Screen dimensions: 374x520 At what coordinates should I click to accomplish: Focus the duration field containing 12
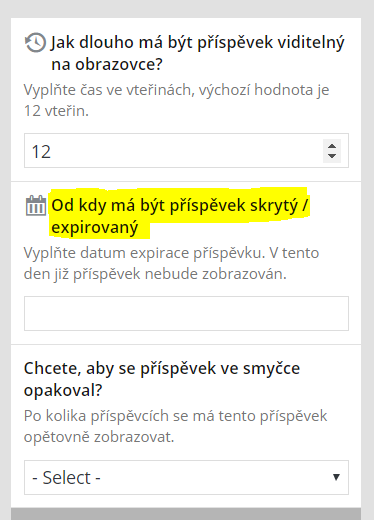pos(186,151)
